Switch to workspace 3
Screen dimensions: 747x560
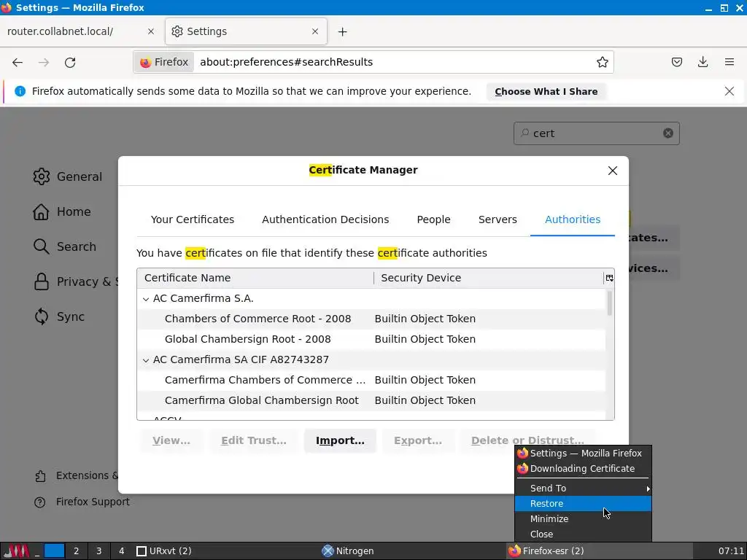[x=99, y=551]
